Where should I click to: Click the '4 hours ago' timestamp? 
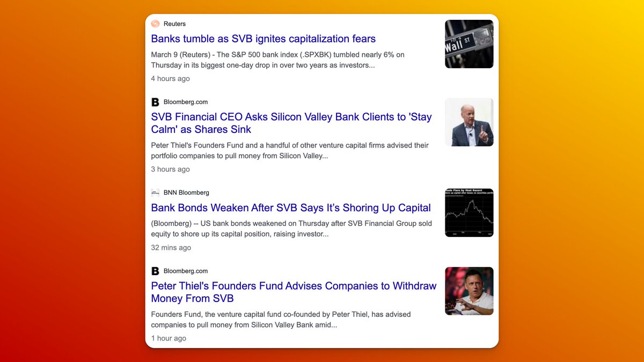(x=170, y=78)
